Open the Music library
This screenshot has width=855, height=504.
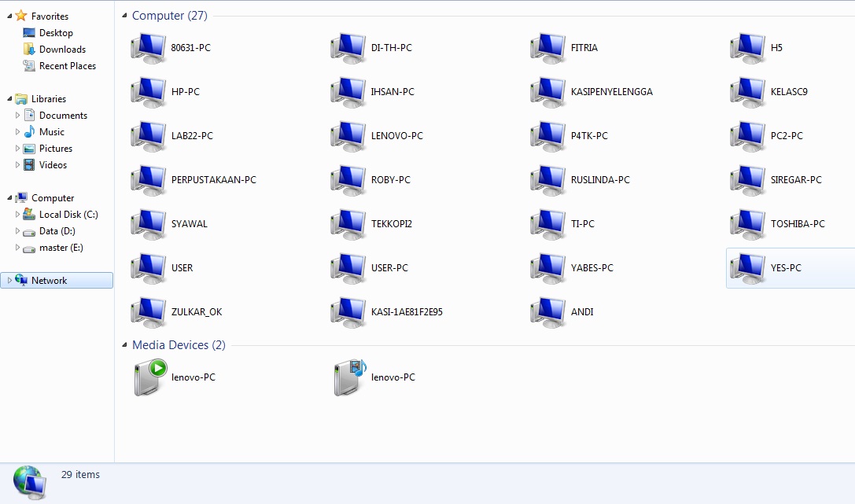point(43,132)
